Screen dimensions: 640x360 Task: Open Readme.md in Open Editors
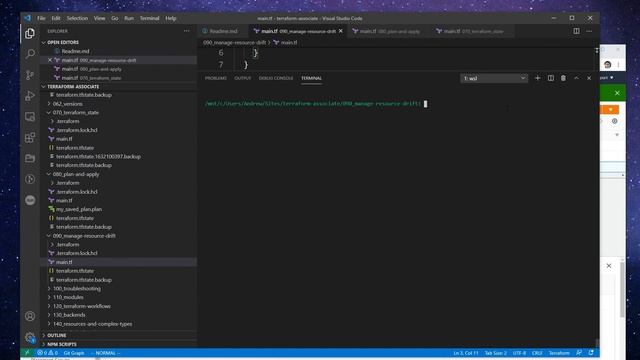(76, 51)
